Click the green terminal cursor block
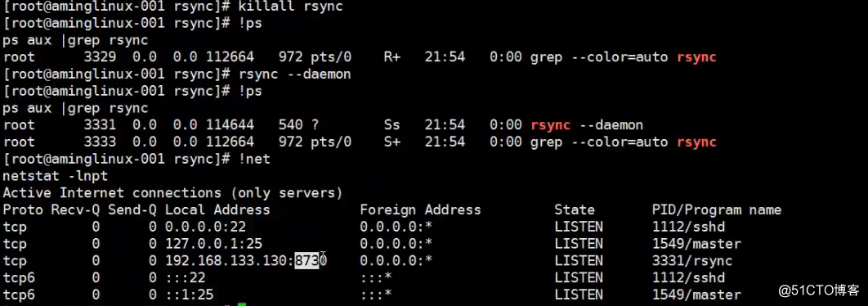The height and width of the screenshot is (306, 868). point(241,304)
